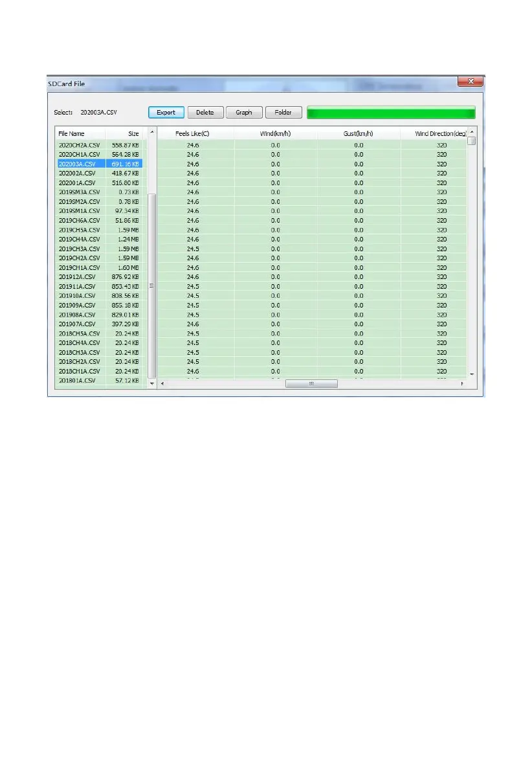Select file 2018CH5A.CSV
The width and height of the screenshot is (532, 771).
[79, 333]
